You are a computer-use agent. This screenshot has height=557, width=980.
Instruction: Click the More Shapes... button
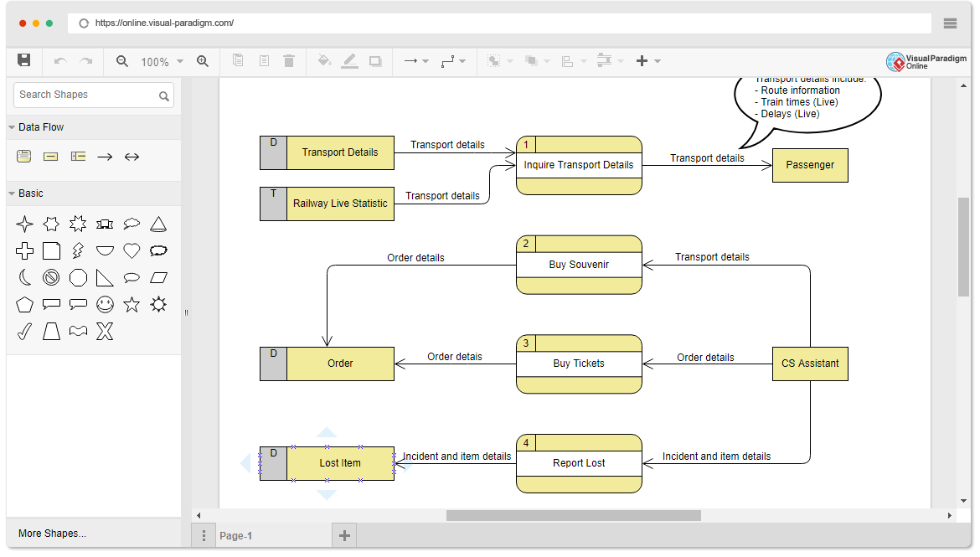tap(52, 534)
